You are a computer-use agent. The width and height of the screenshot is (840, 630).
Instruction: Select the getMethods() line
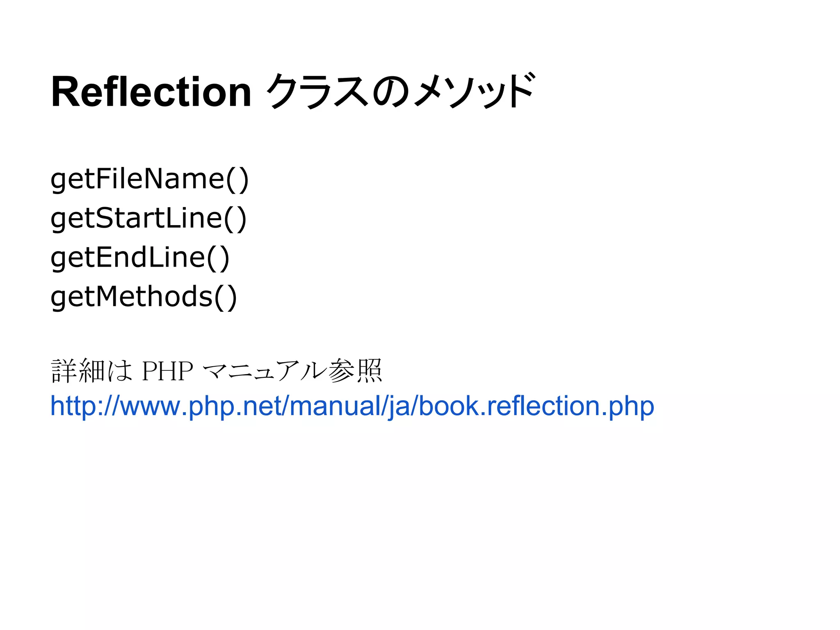[x=144, y=297]
